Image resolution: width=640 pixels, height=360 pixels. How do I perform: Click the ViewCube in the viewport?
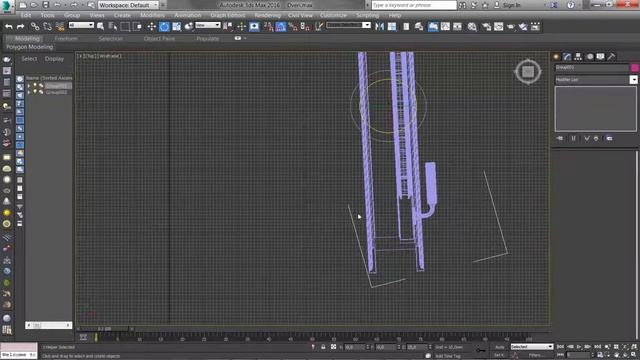point(528,72)
